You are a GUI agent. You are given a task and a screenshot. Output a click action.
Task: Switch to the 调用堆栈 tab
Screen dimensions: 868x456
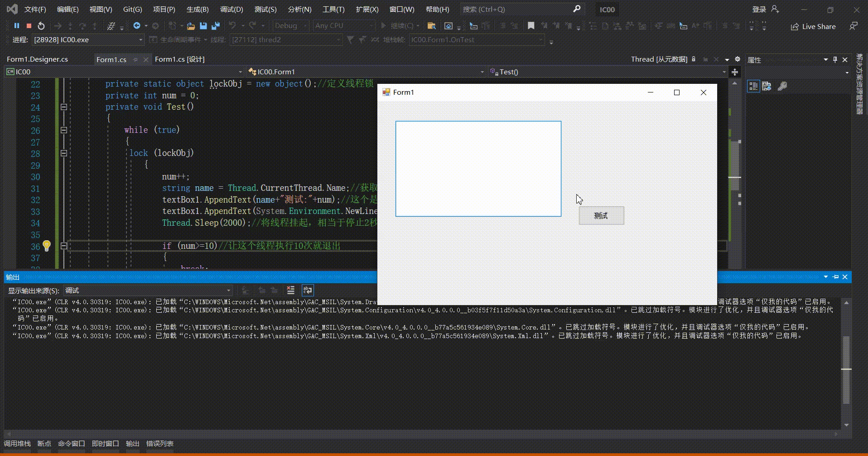point(17,444)
